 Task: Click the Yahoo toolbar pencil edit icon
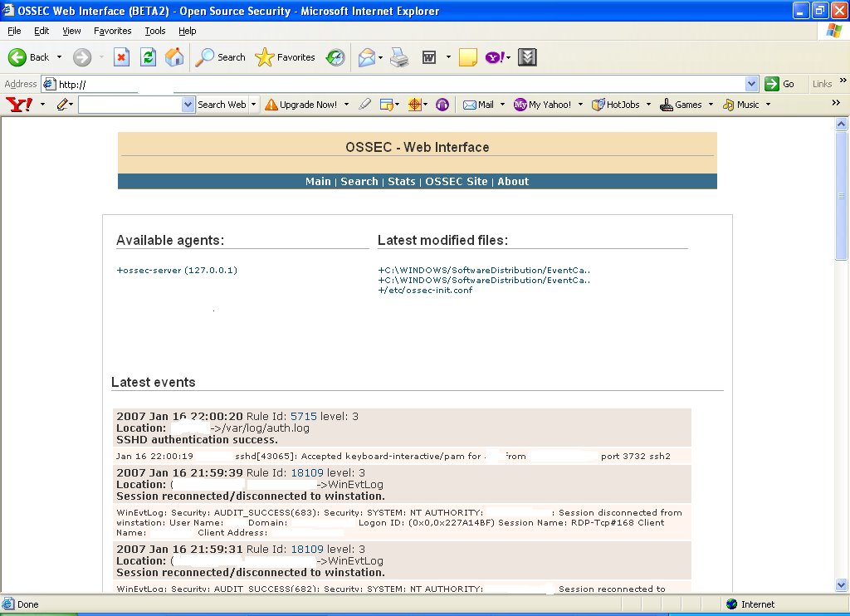(x=63, y=104)
